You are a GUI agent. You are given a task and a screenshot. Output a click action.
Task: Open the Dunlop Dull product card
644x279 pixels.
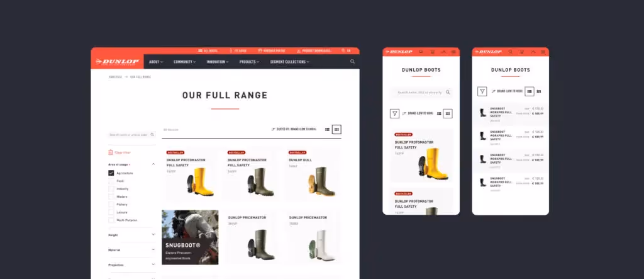tap(312, 174)
